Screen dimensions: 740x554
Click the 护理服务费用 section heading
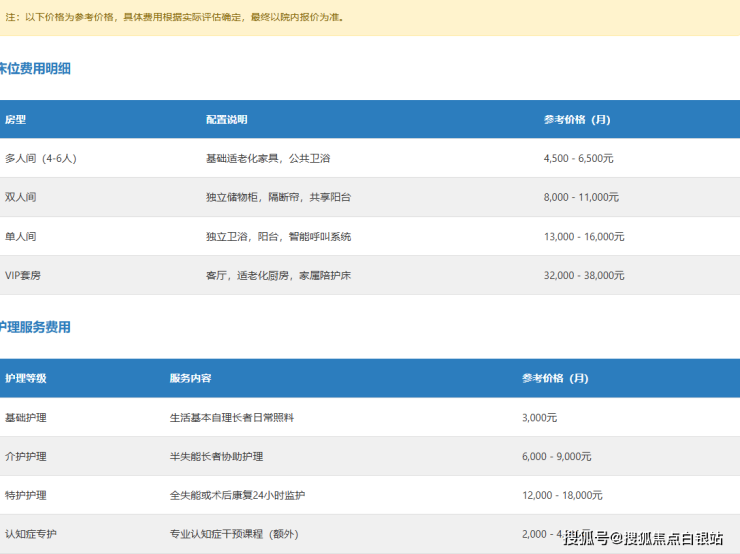click(x=35, y=327)
